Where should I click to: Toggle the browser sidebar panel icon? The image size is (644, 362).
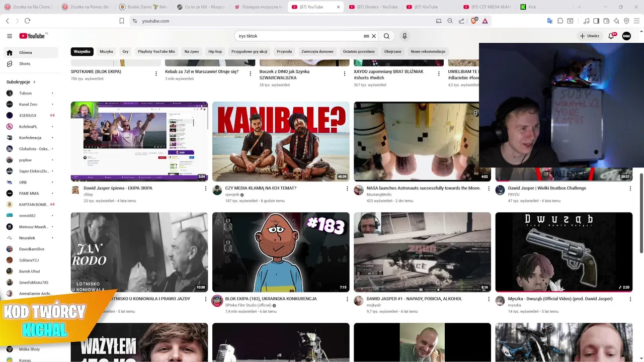tap(596, 21)
